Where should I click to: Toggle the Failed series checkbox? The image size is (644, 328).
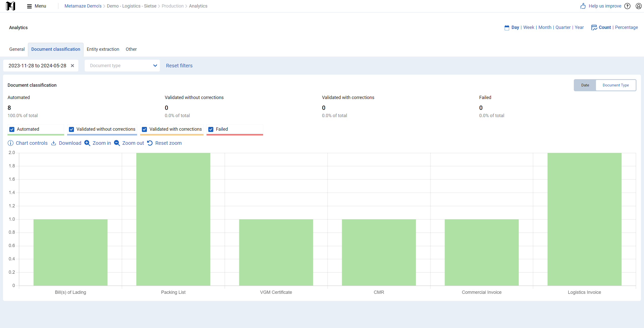click(211, 129)
